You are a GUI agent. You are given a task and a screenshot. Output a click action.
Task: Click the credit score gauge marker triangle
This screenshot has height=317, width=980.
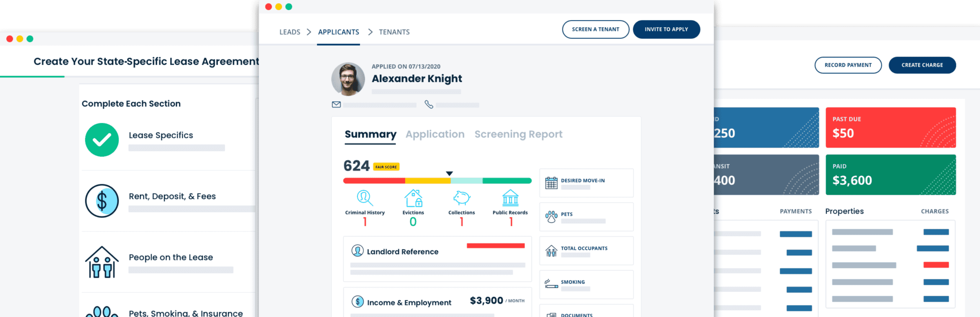tap(449, 174)
